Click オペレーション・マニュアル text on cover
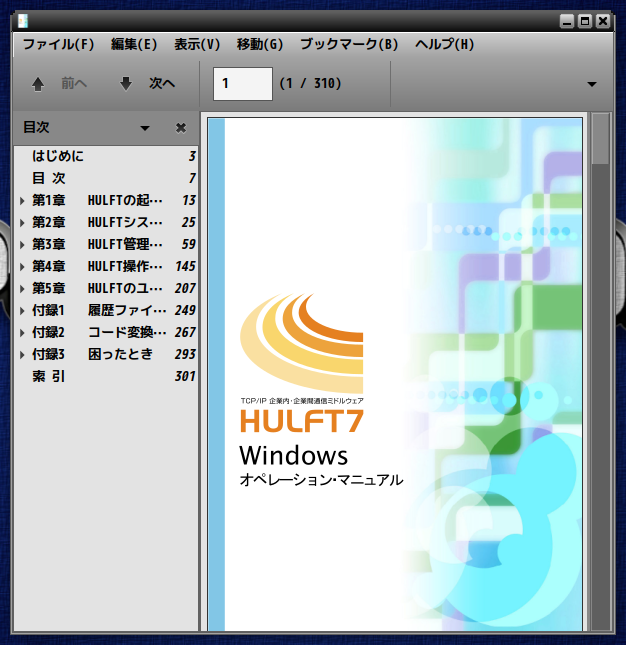Screen dimensions: 626x645 (x=321, y=480)
